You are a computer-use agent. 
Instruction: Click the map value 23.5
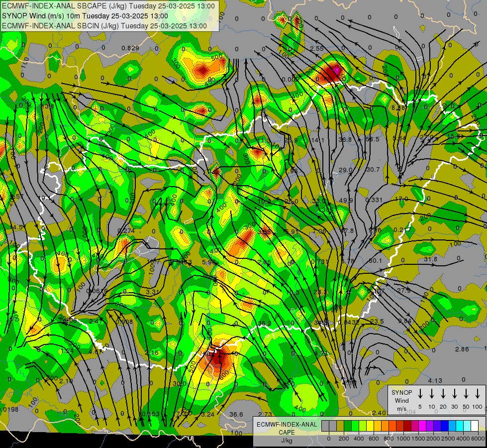377,322
